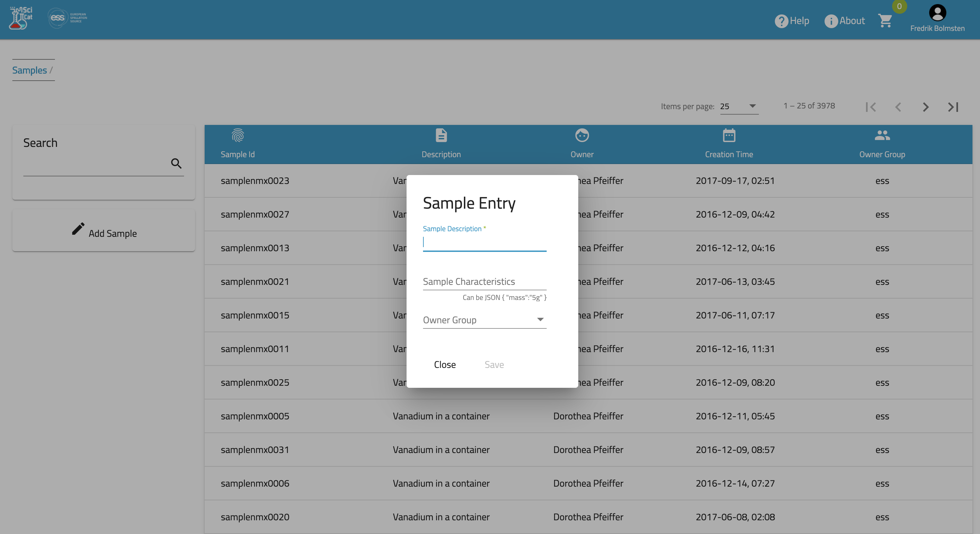
Task: Click creation time 2017-06-11, 07:17
Action: 735,315
